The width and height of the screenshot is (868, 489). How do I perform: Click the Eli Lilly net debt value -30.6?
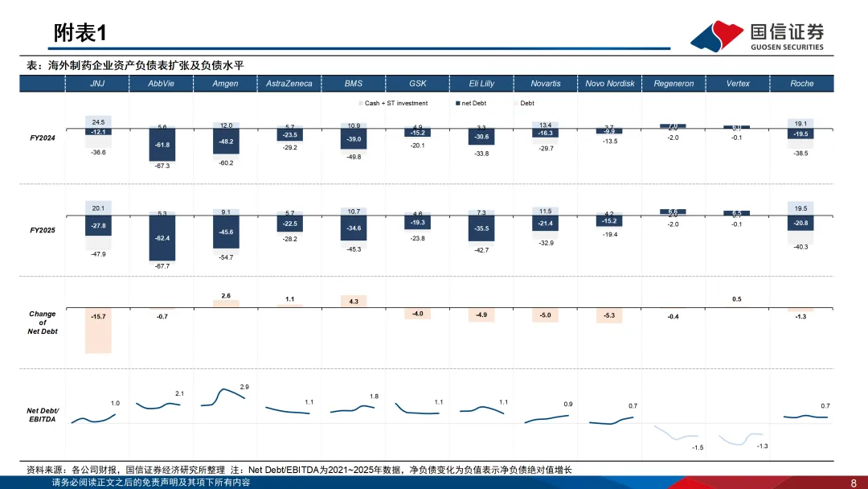click(481, 137)
